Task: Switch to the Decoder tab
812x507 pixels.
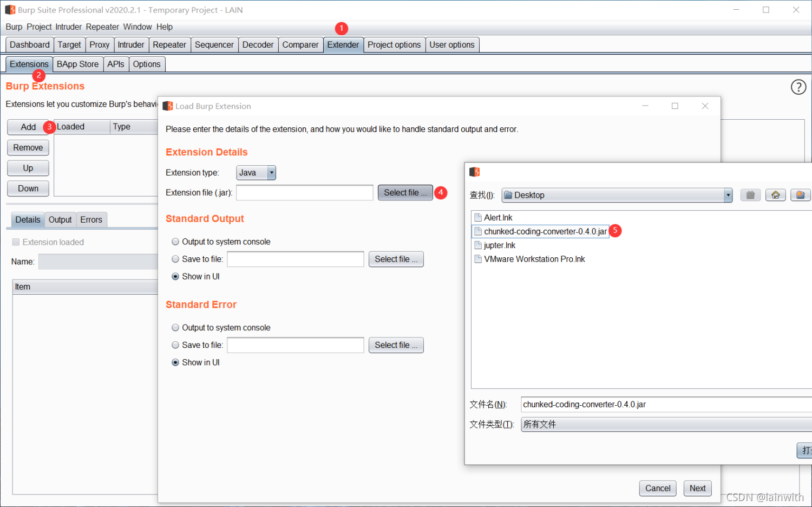Action: point(258,45)
